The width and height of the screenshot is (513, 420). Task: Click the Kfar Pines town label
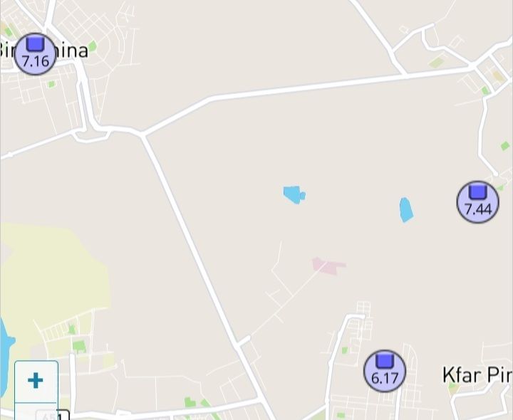pyautogui.click(x=477, y=375)
